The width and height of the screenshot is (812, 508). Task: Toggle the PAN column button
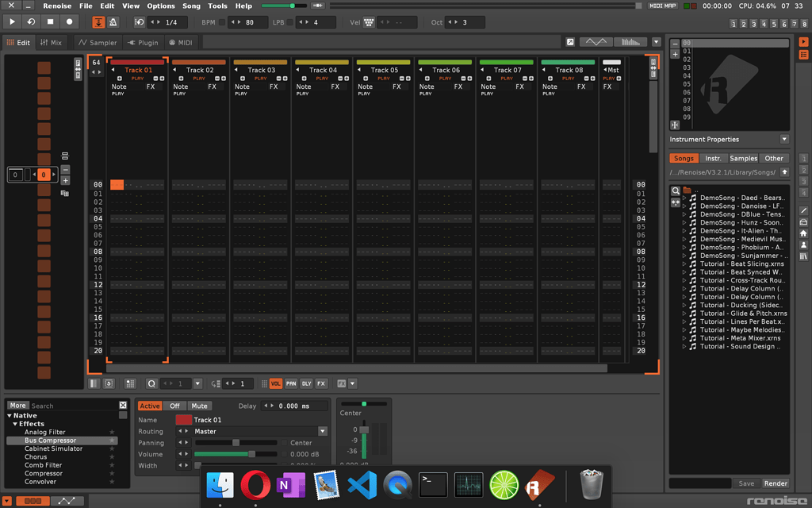coord(291,383)
